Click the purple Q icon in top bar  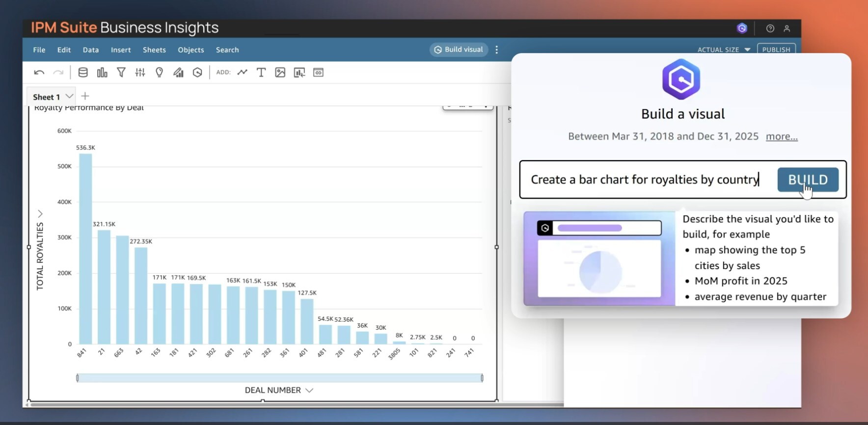click(742, 28)
